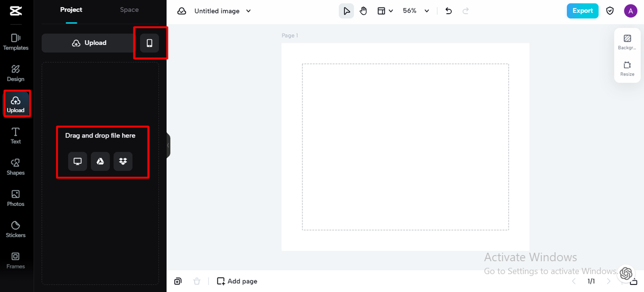Image resolution: width=644 pixels, height=292 pixels.
Task: Select the pointer selection tool
Action: click(x=346, y=11)
